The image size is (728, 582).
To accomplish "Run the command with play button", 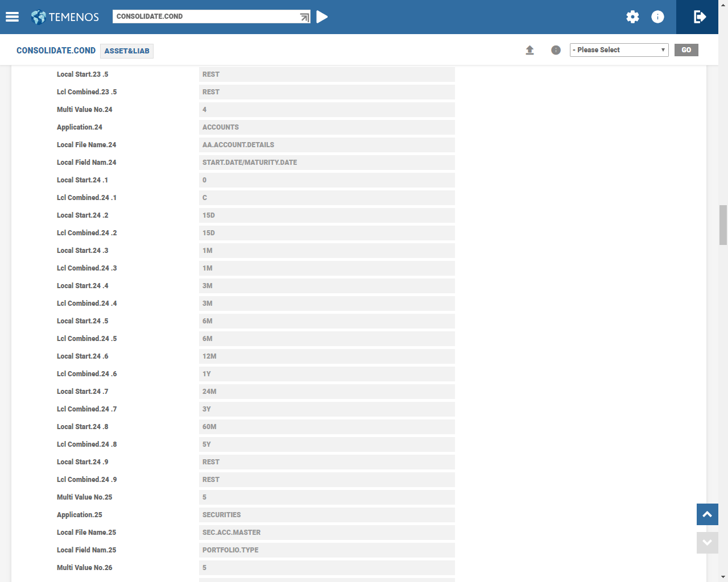I will click(x=322, y=17).
